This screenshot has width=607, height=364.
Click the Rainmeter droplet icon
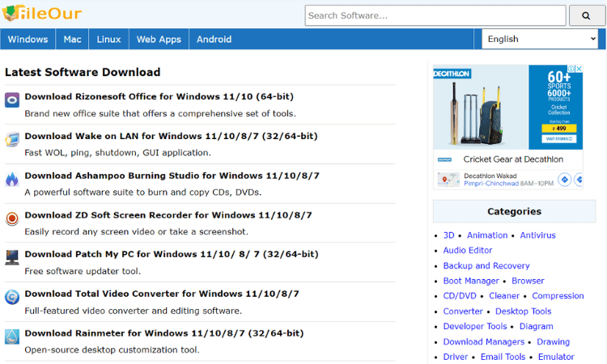12,336
